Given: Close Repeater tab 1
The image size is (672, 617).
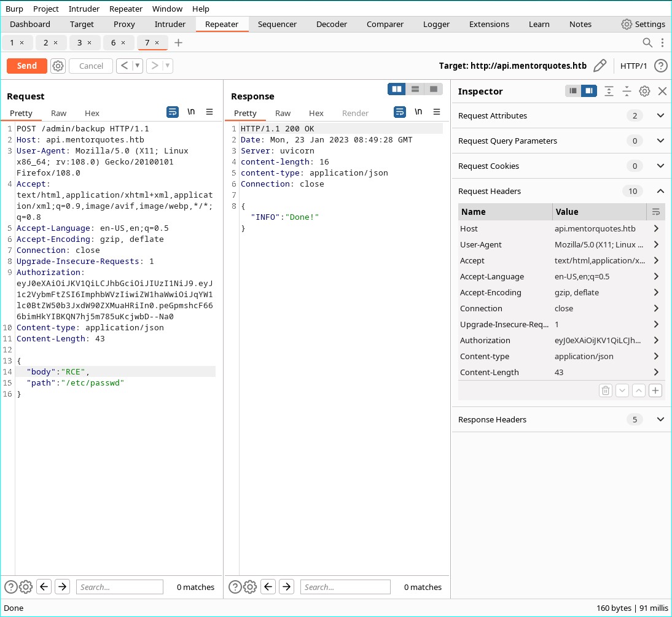Looking at the screenshot, I should pos(22,43).
